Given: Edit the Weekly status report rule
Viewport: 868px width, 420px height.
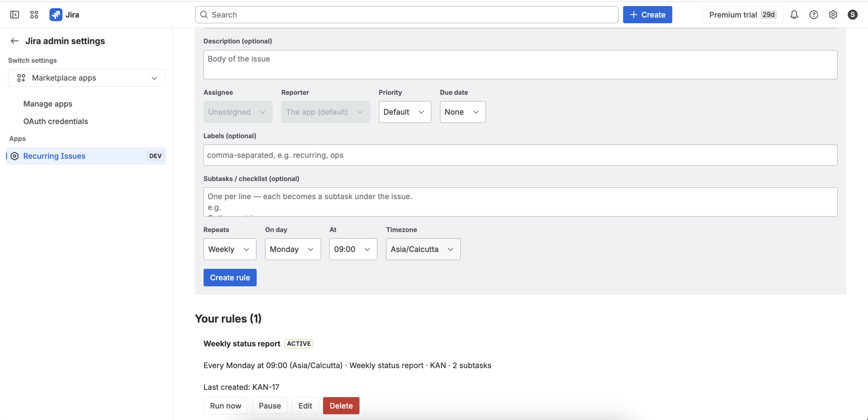Looking at the screenshot, I should tap(305, 406).
